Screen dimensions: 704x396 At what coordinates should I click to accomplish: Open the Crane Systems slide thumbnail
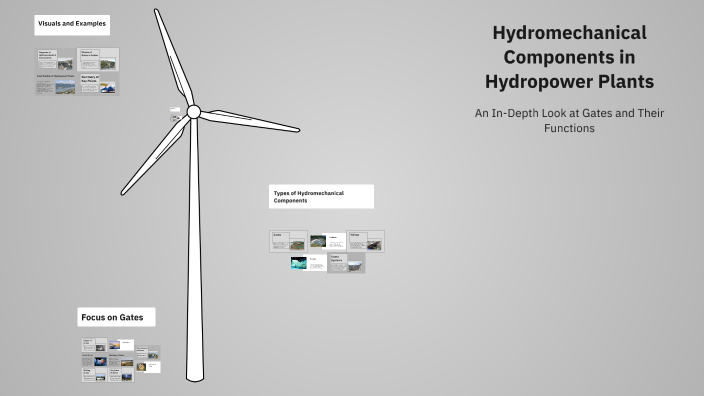point(346,263)
